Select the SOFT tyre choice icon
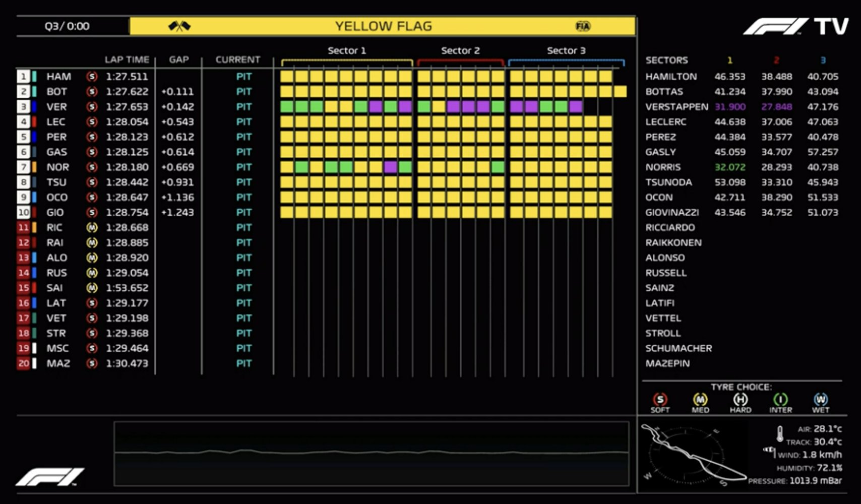 tap(660, 400)
